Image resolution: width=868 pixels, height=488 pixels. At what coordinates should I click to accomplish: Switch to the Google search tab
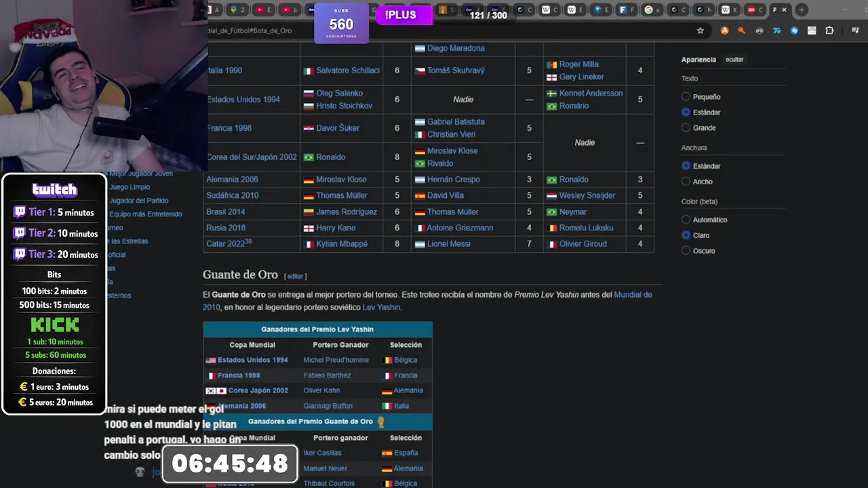[x=652, y=10]
